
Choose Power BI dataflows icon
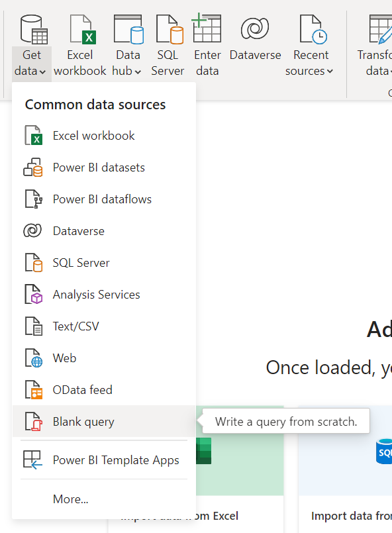point(34,199)
